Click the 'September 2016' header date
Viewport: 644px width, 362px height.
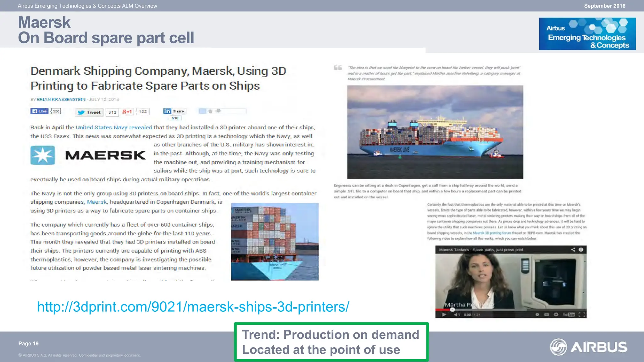pyautogui.click(x=605, y=6)
